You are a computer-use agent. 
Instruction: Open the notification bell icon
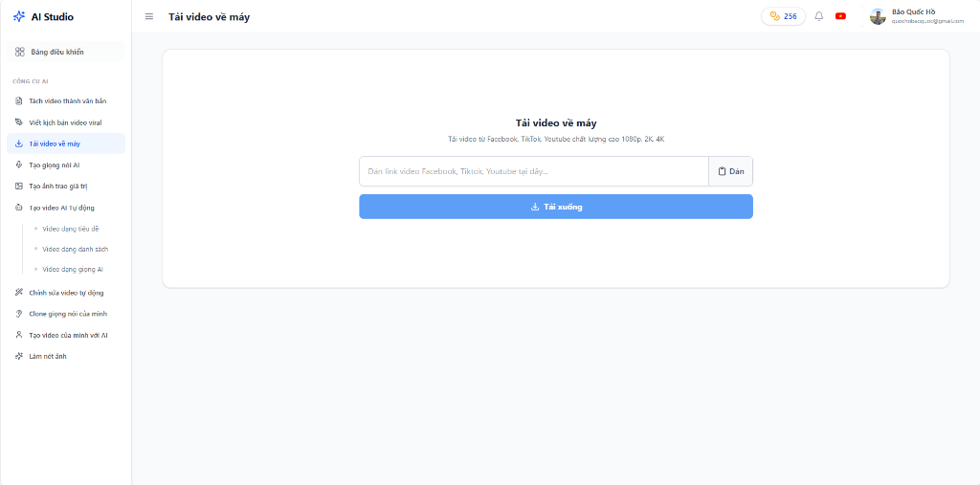pyautogui.click(x=819, y=16)
